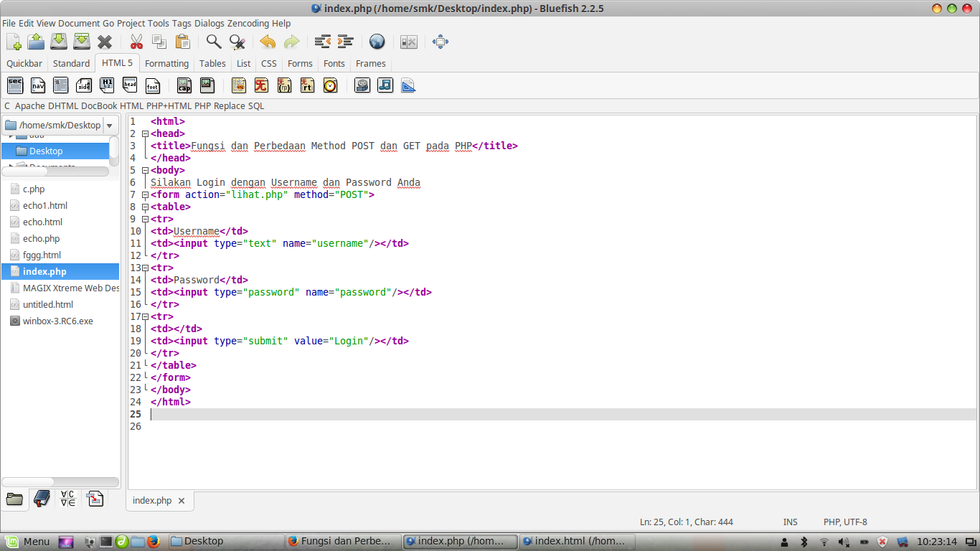Switch to the CSS toolbar tab

[269, 64]
